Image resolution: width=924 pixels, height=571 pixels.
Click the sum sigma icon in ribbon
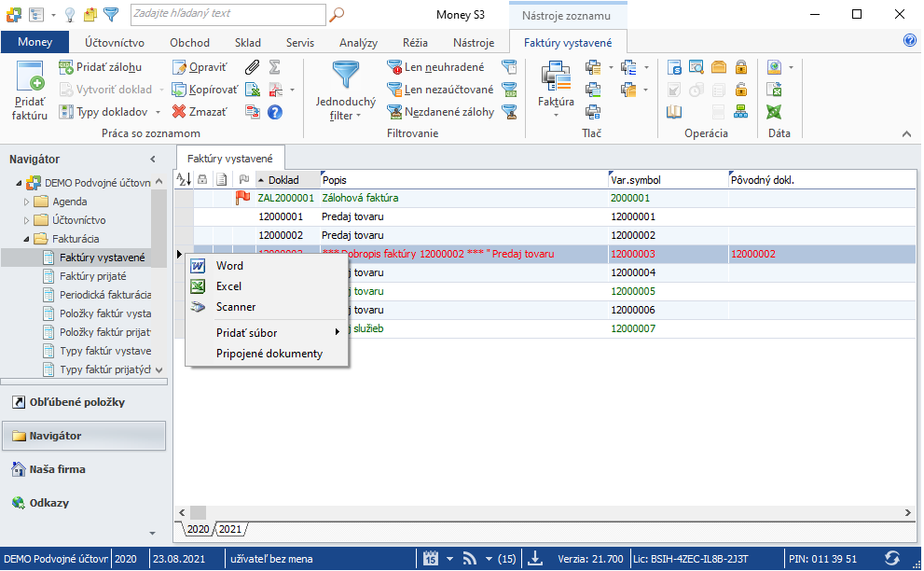(x=275, y=67)
